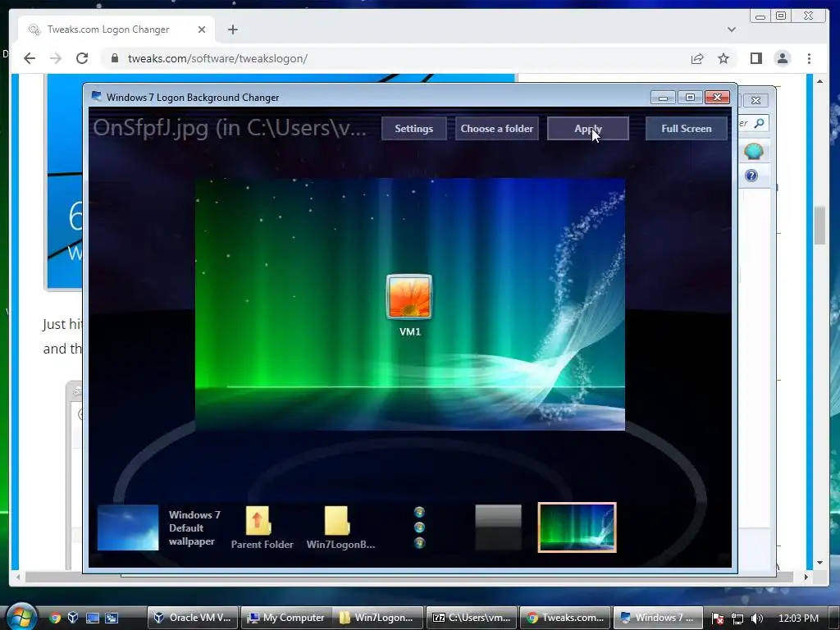Open Chrome side panel

(x=756, y=58)
